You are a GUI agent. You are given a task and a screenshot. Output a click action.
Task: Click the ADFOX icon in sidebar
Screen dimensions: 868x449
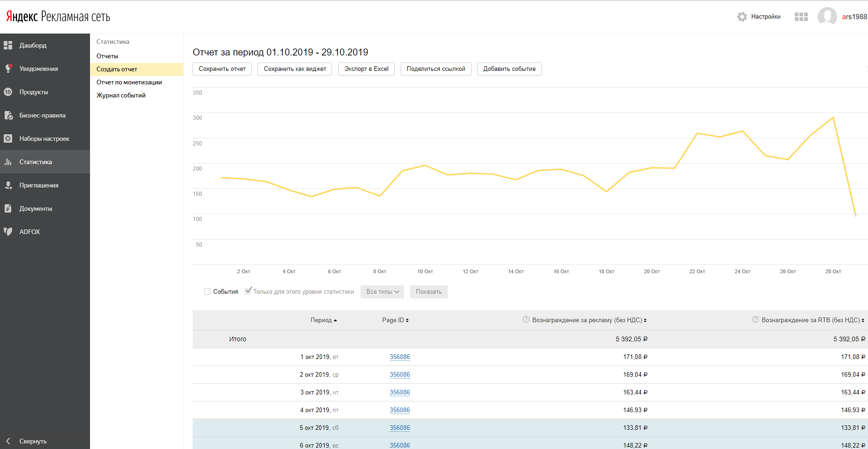(x=8, y=232)
